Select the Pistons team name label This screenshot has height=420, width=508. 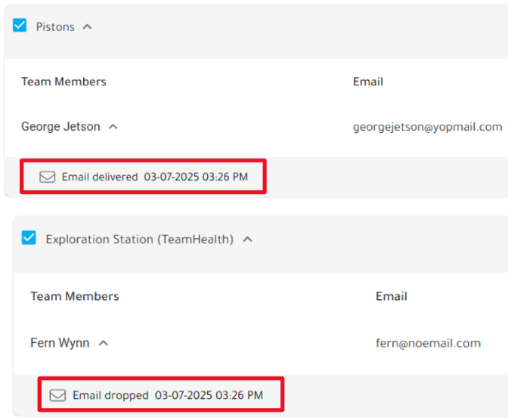(x=55, y=27)
